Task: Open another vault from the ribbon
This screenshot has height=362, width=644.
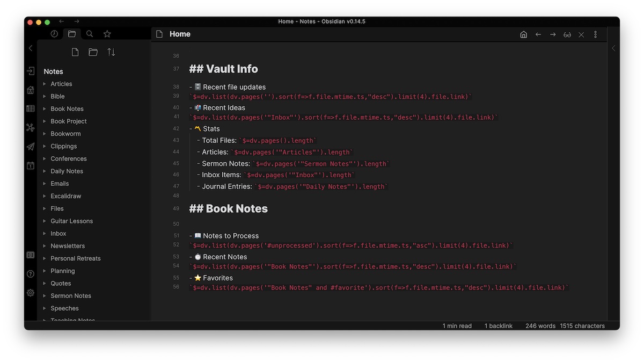Action: pyautogui.click(x=31, y=255)
